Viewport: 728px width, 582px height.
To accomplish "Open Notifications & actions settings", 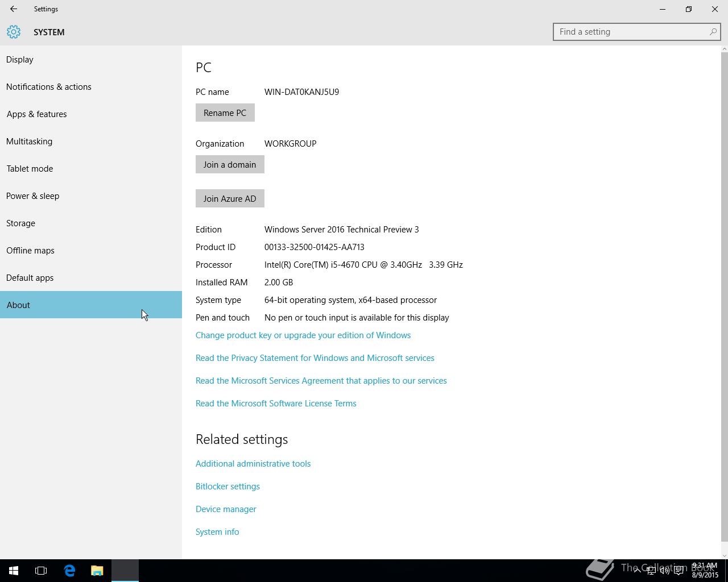I will [x=91, y=87].
